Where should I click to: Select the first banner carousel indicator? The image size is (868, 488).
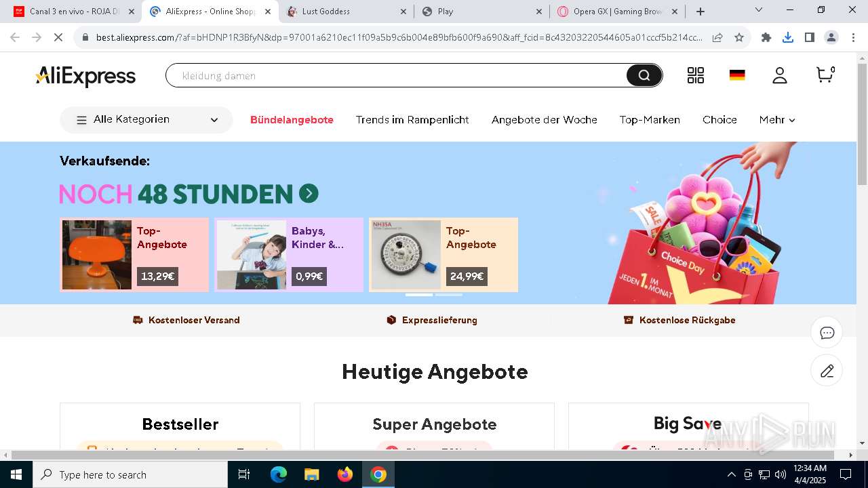(419, 295)
